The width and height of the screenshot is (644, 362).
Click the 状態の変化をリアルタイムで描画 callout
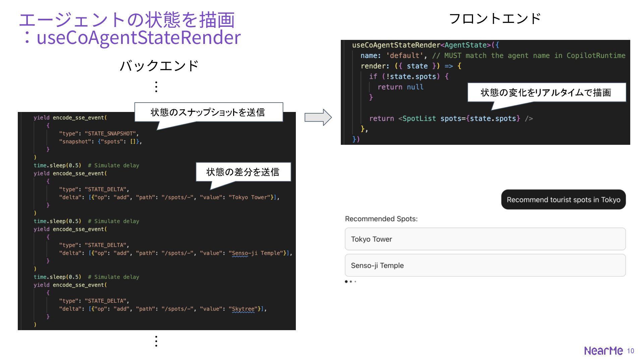pyautogui.click(x=546, y=93)
